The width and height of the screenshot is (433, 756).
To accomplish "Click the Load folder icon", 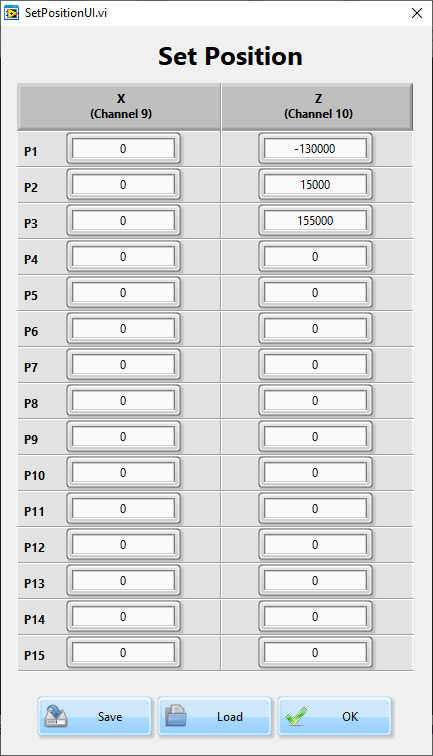I will [176, 716].
